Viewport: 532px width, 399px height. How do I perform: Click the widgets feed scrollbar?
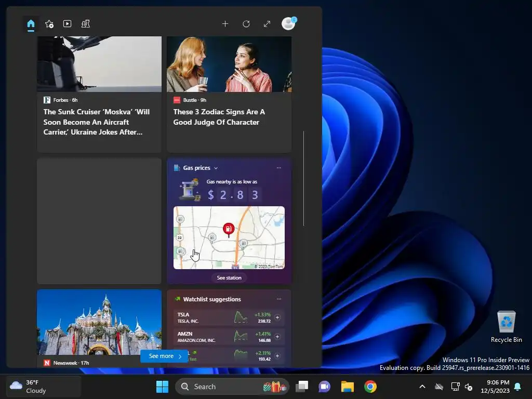click(303, 178)
